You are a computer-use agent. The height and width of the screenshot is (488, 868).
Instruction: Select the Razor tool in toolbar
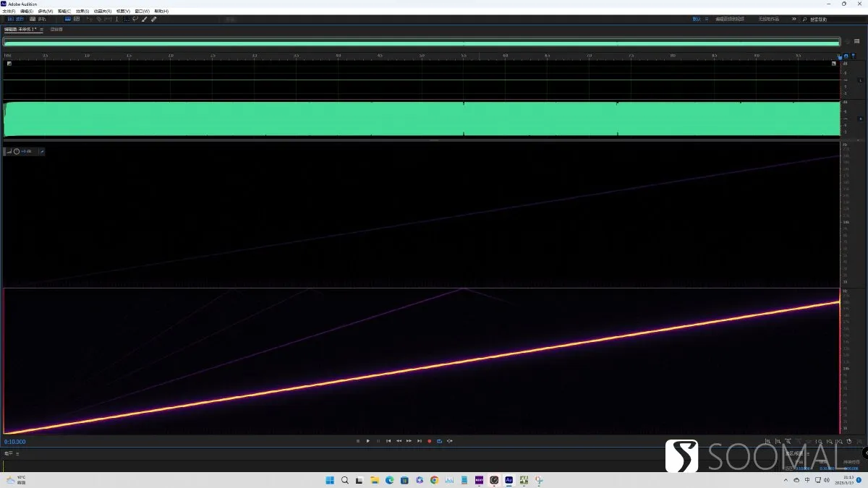pyautogui.click(x=98, y=20)
